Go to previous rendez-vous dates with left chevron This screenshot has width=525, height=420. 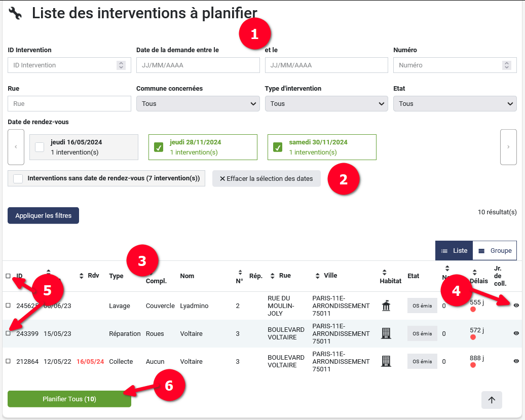tap(16, 147)
